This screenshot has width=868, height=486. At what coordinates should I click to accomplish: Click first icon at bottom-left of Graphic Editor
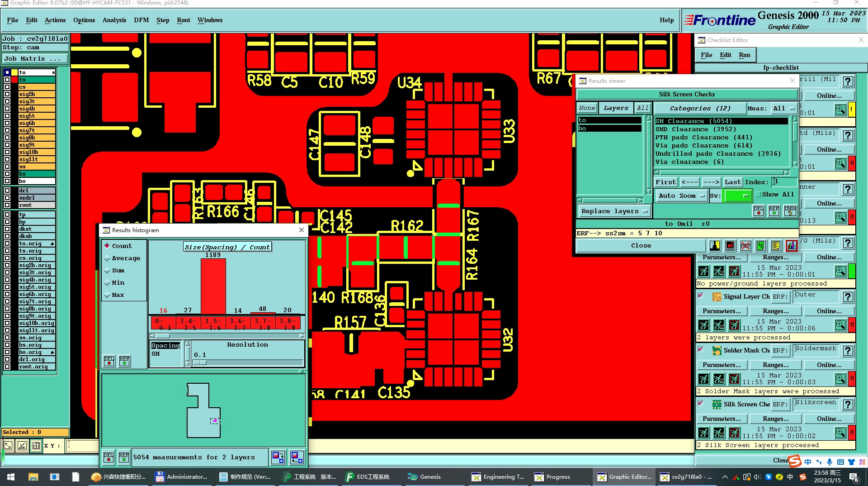(8, 446)
